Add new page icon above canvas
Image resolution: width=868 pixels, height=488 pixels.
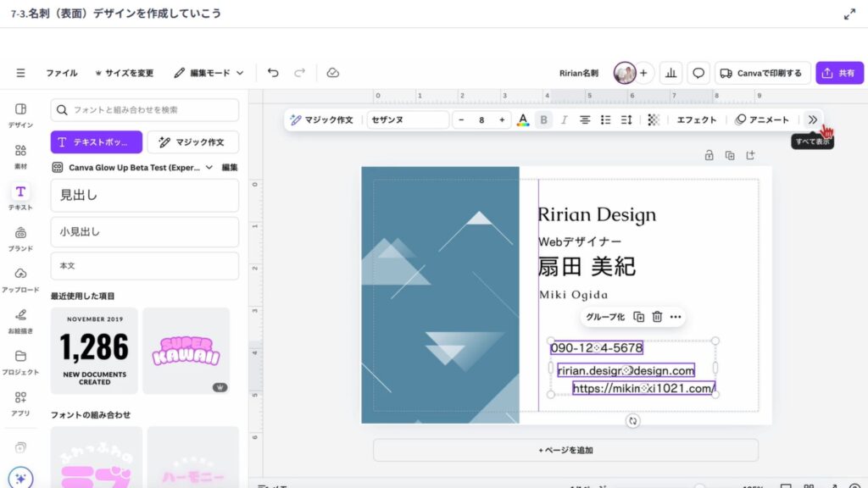click(750, 156)
